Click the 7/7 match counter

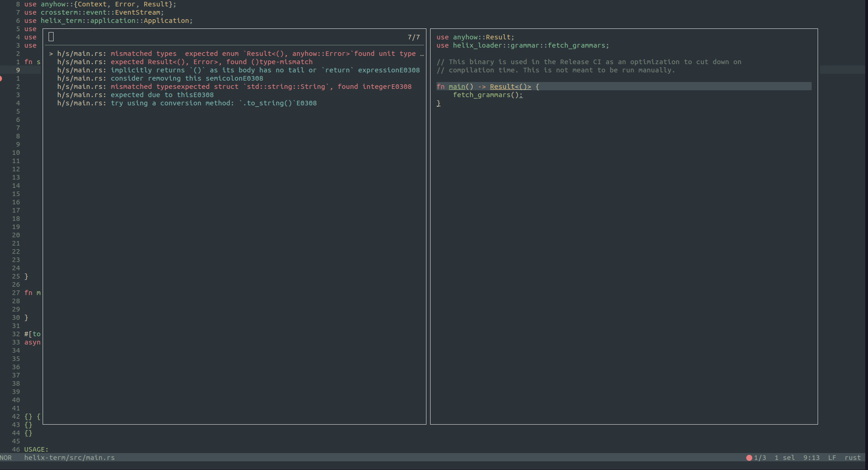(x=414, y=37)
